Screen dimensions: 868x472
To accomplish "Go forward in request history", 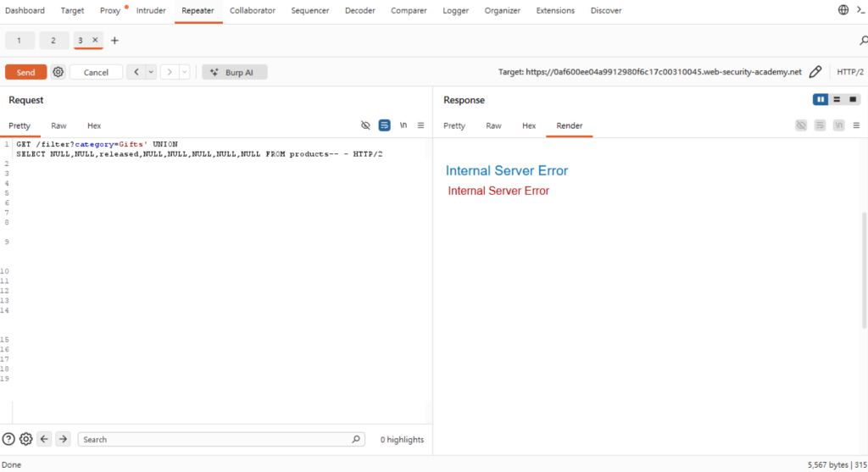I will 170,72.
